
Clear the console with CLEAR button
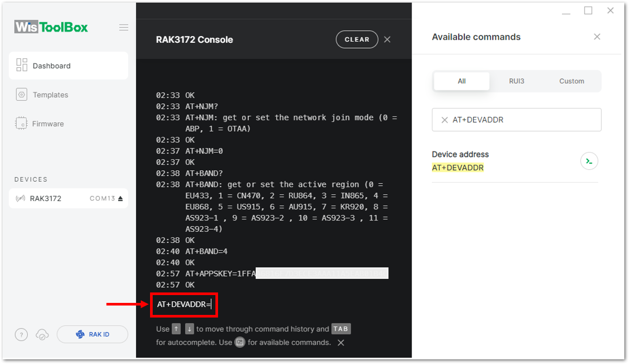[x=357, y=39]
